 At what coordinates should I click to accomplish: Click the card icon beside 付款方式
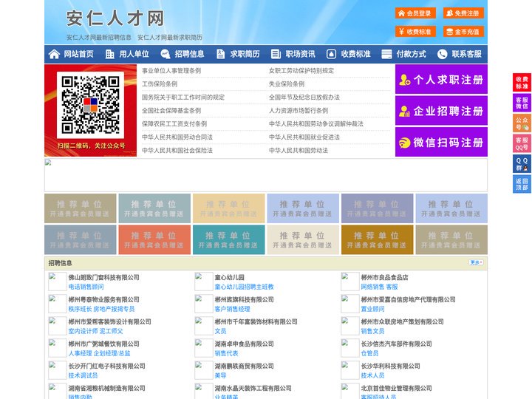(x=386, y=54)
